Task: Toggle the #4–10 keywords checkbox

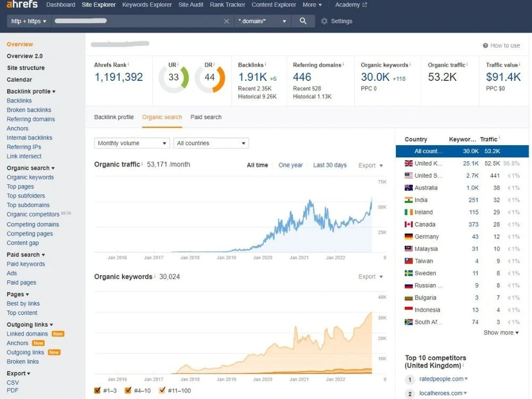Action: 128,390
